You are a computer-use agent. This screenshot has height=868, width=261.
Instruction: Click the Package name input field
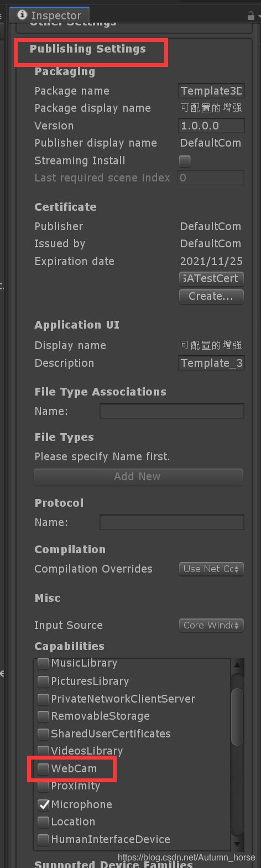point(211,91)
